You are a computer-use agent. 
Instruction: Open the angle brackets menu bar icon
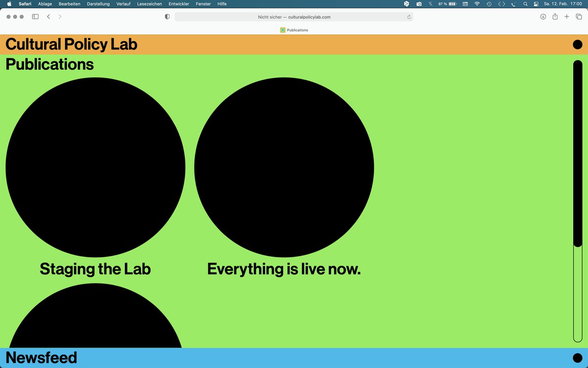(x=501, y=3)
